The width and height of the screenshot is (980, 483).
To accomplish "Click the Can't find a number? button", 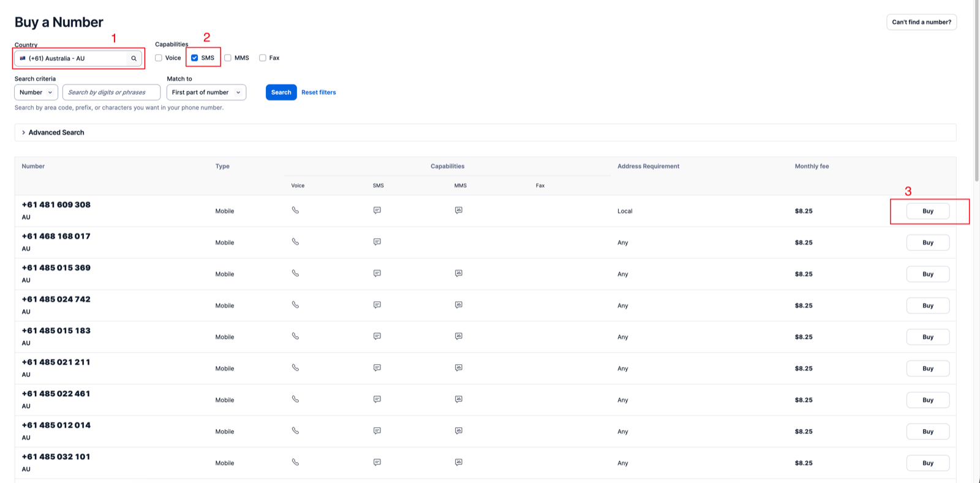I will click(922, 22).
